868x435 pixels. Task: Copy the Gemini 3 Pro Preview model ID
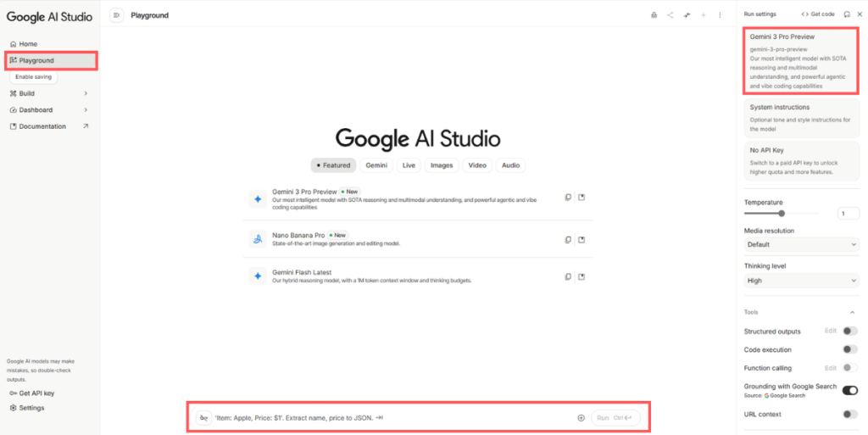569,198
